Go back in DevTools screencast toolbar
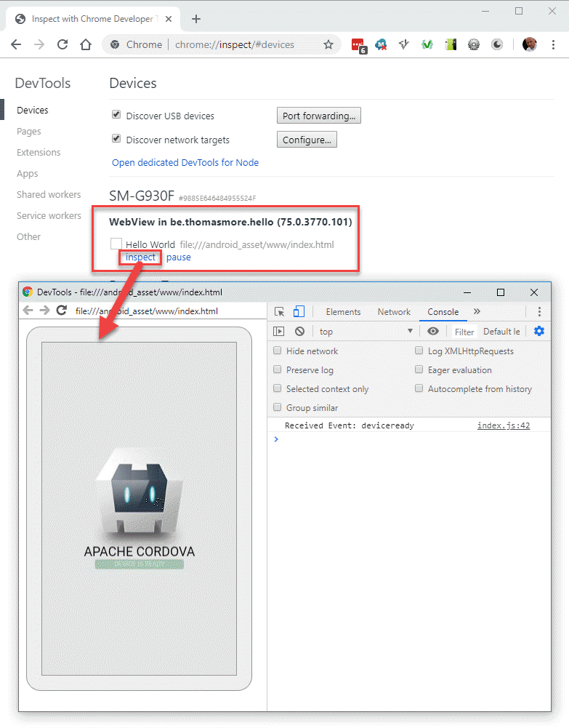The image size is (569, 728). [28, 311]
